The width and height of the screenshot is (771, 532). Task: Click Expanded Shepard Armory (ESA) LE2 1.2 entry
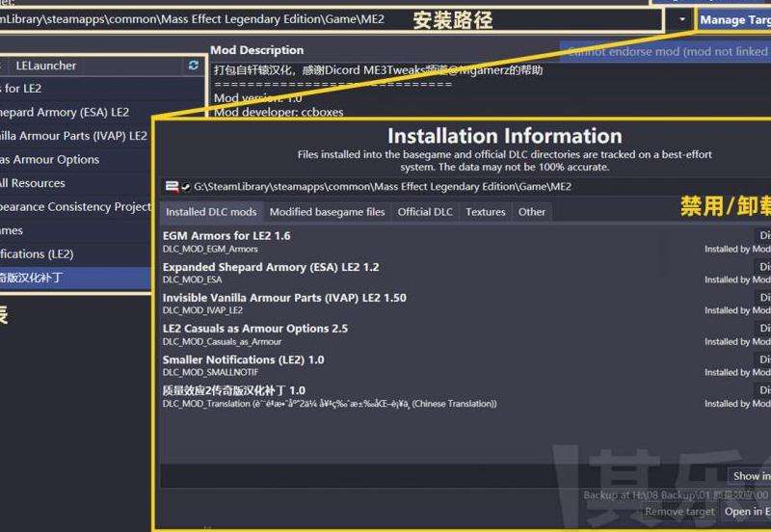271,267
